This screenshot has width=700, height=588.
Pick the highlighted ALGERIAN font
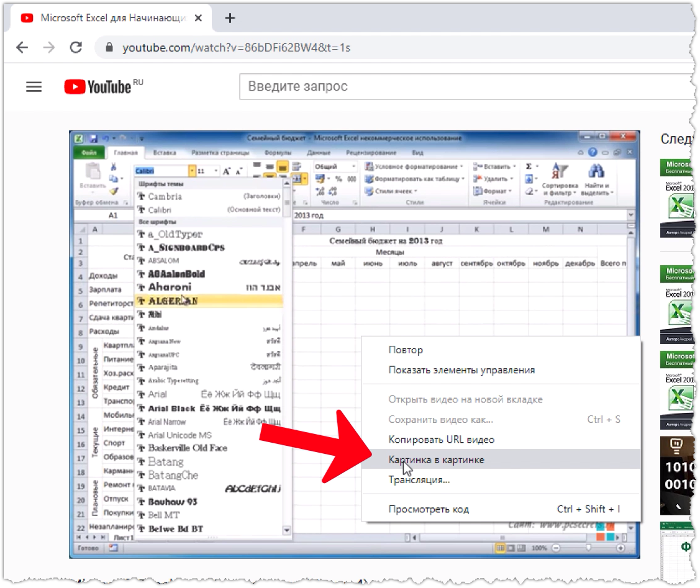click(x=209, y=301)
